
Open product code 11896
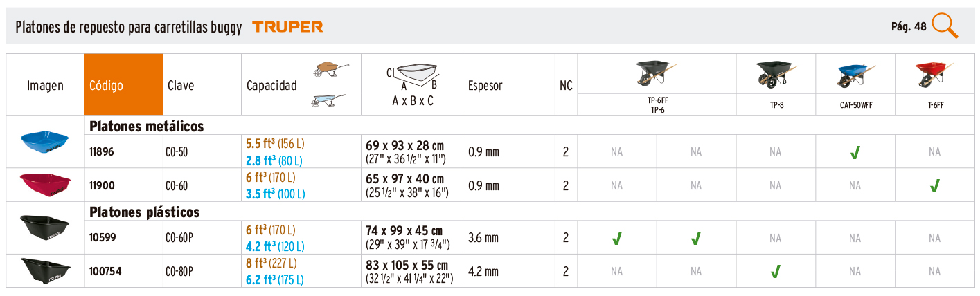(x=102, y=151)
